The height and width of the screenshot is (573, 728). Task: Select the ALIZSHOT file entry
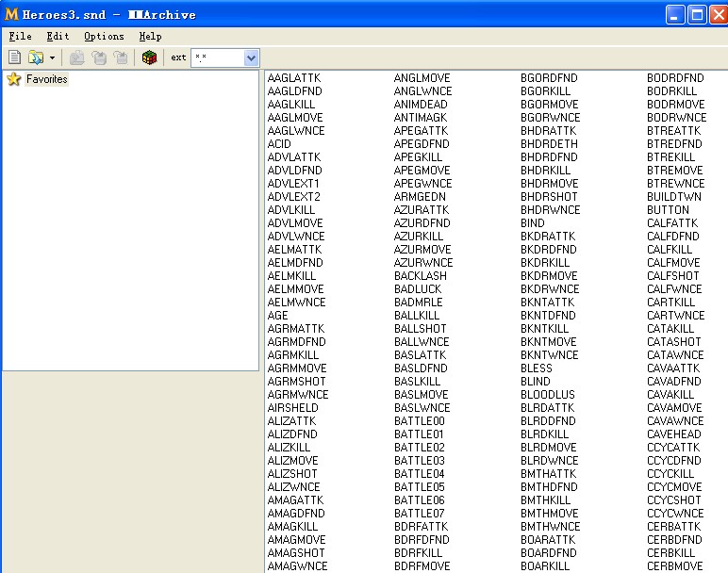(292, 474)
